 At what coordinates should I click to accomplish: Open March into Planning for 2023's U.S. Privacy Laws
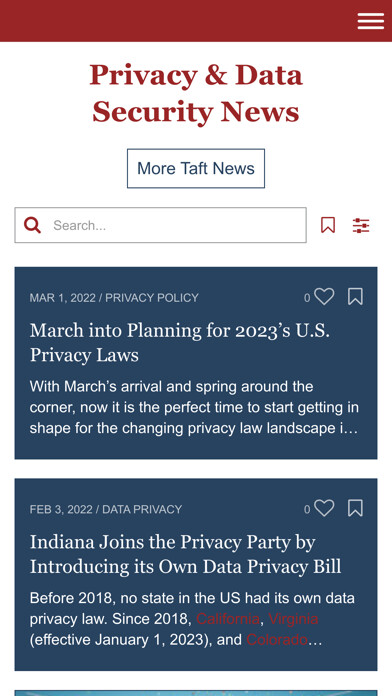[x=179, y=343]
